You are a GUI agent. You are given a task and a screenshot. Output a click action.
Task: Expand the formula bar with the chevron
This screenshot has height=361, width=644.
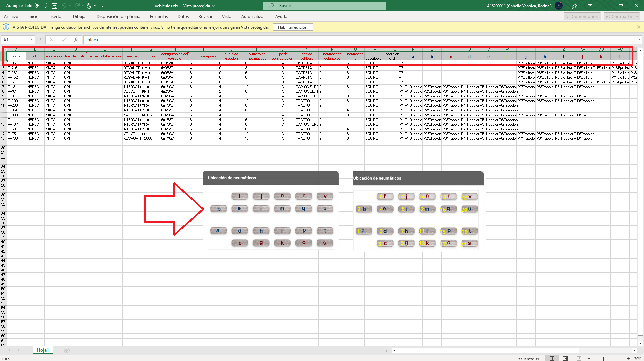coord(639,40)
